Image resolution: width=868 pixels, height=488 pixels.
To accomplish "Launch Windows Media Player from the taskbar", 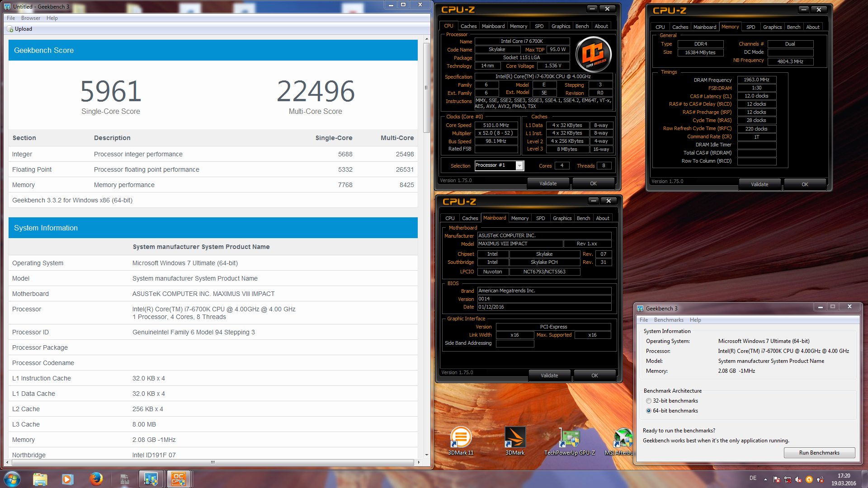I will pos(68,479).
